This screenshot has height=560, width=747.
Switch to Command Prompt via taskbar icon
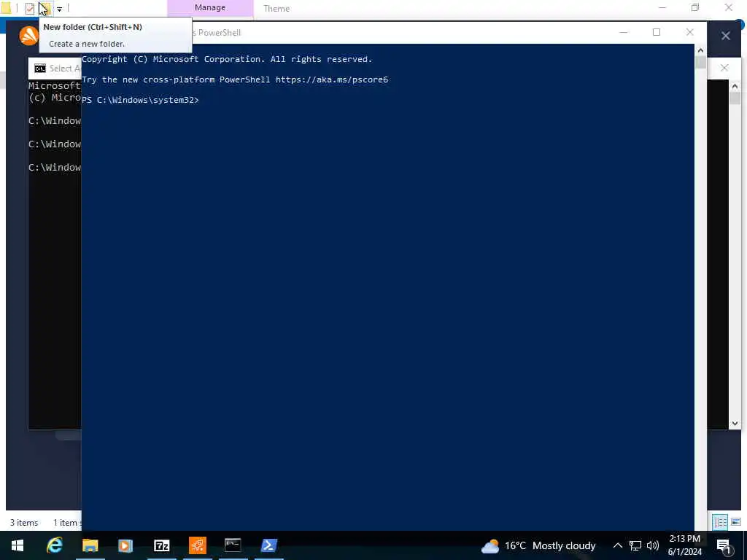pyautogui.click(x=233, y=545)
